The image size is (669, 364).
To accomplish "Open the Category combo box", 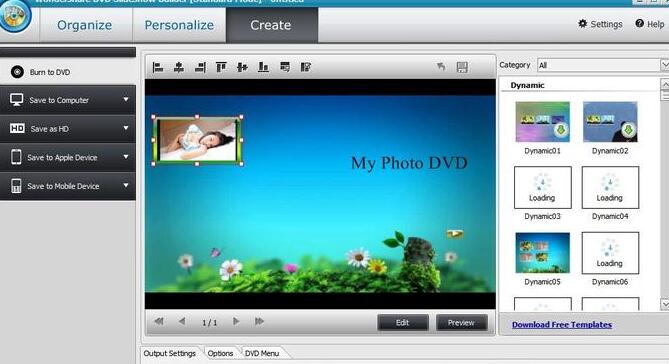I will 602,65.
